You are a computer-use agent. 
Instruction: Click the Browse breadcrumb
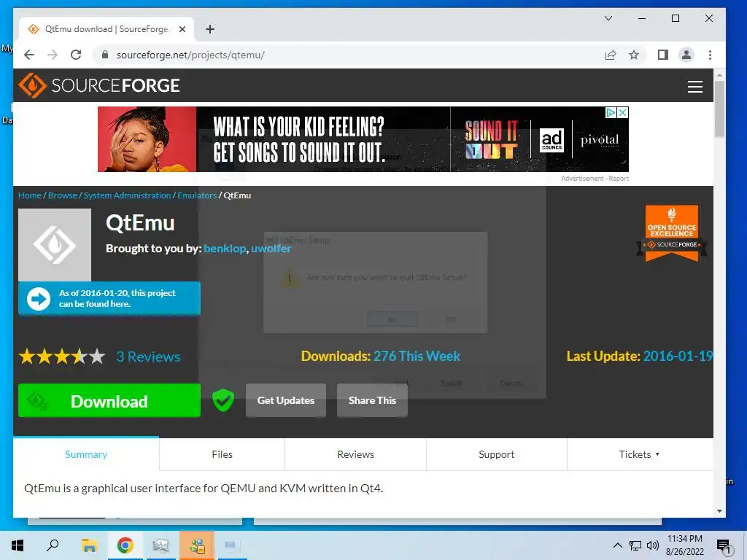(63, 195)
